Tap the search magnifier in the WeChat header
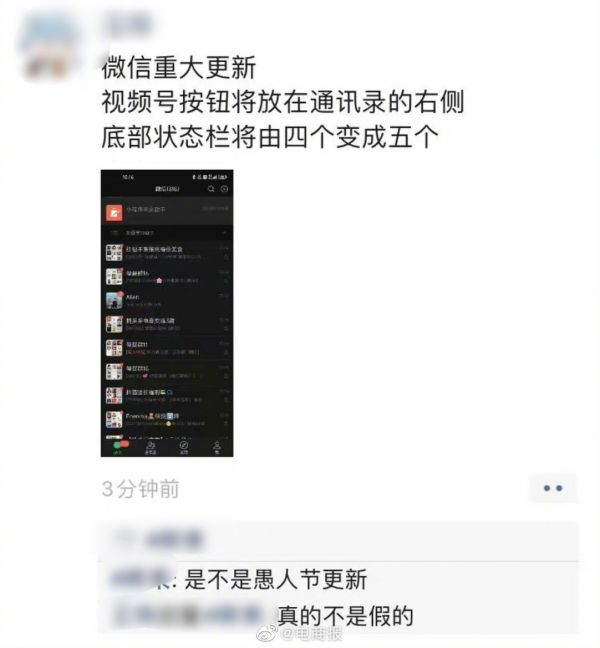This screenshot has width=600, height=648. [x=211, y=189]
